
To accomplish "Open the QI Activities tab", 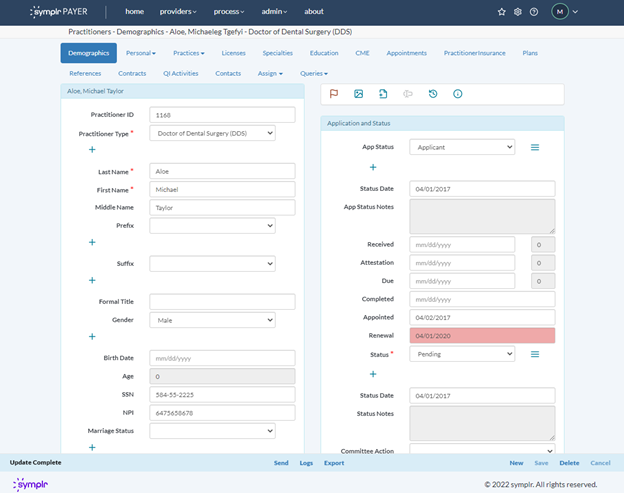I will (x=181, y=73).
